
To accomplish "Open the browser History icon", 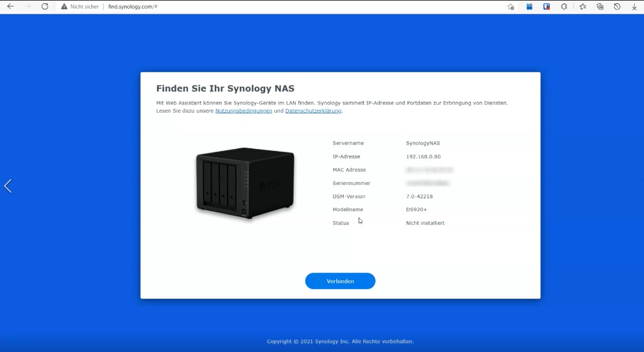I will [617, 7].
